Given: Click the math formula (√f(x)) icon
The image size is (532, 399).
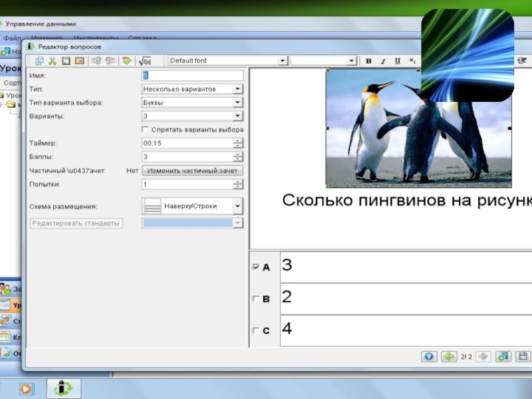Looking at the screenshot, I should (x=145, y=61).
